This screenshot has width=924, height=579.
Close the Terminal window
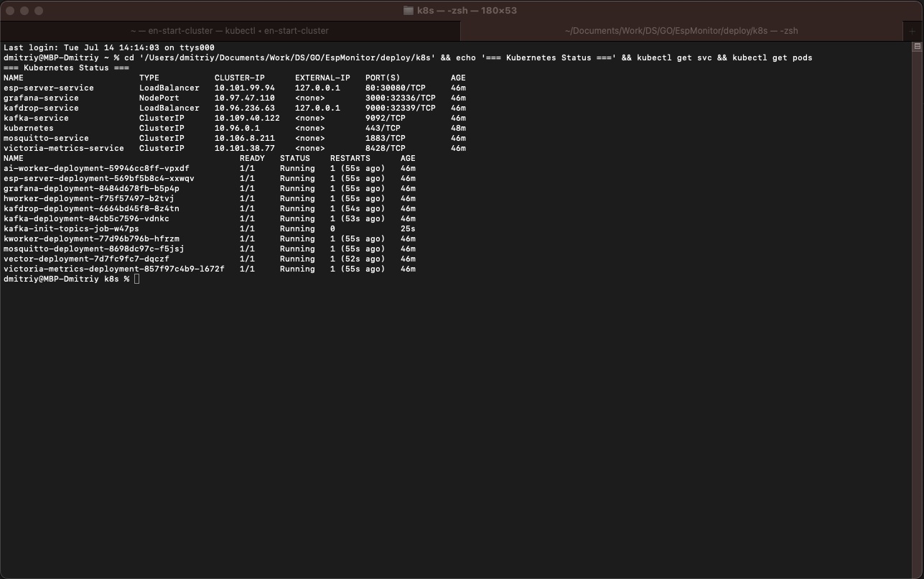(10, 11)
